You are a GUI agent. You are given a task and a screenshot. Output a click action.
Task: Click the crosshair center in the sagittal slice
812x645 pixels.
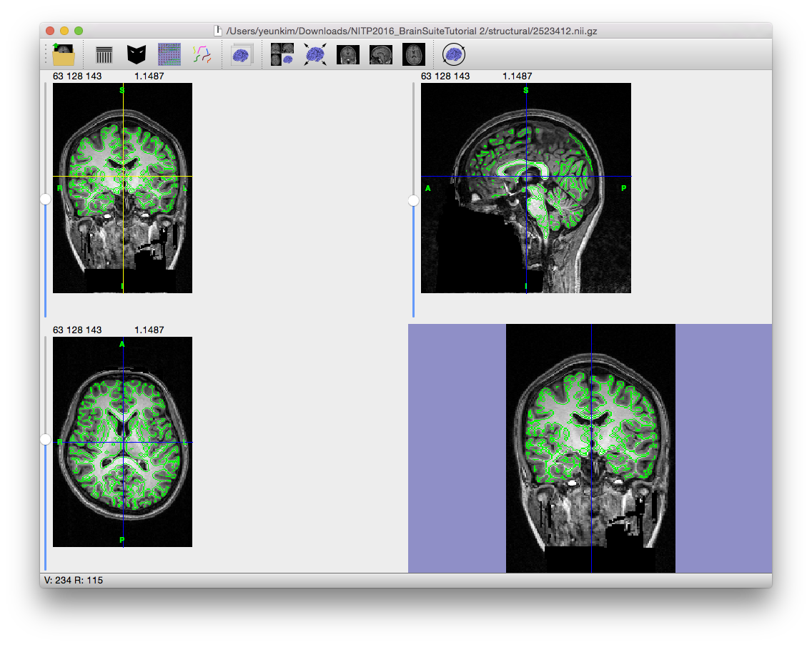click(x=526, y=176)
